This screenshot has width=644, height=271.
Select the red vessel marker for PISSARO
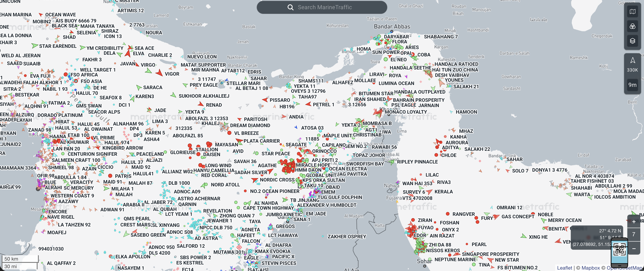point(265,100)
